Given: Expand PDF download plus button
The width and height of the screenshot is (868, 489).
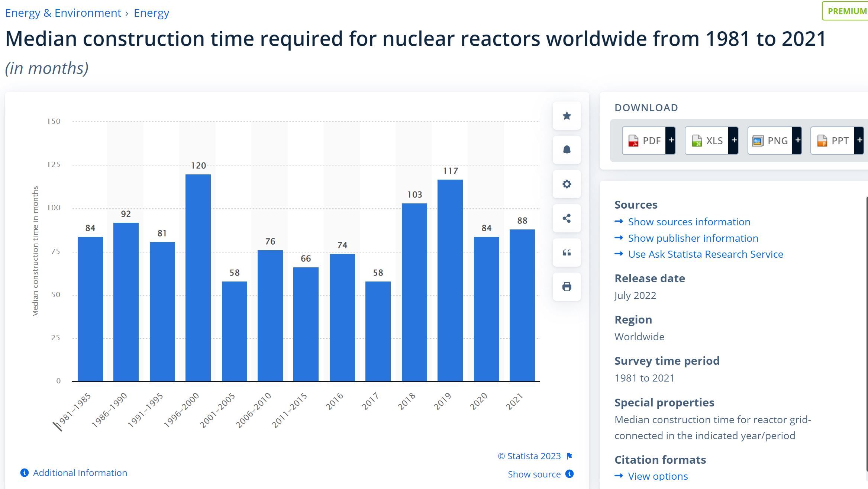Looking at the screenshot, I should (x=671, y=140).
